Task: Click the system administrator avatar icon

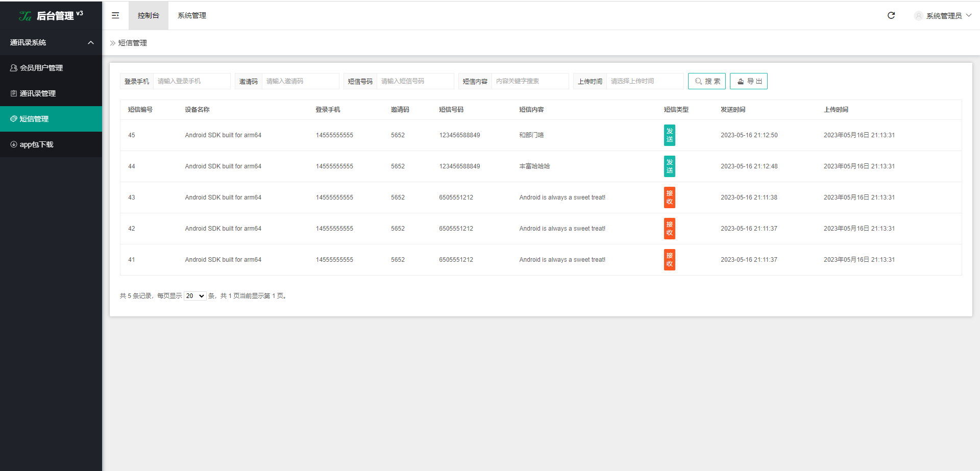Action: click(x=918, y=16)
